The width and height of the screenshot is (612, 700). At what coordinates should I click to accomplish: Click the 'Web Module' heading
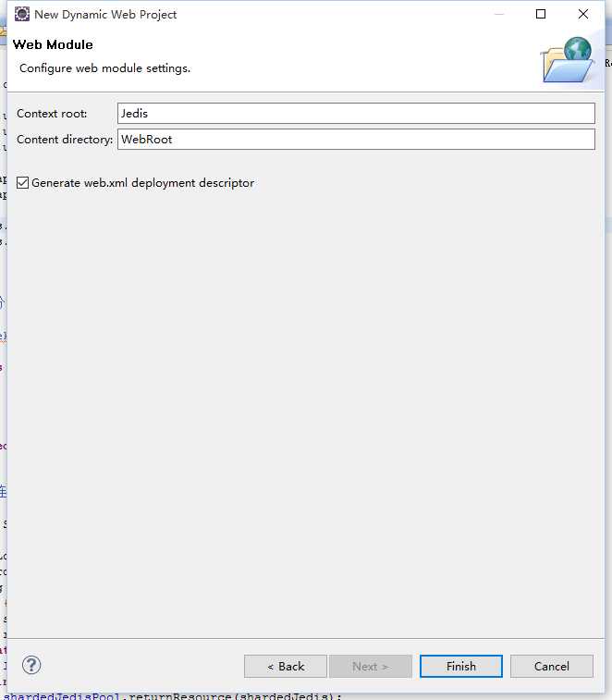53,44
